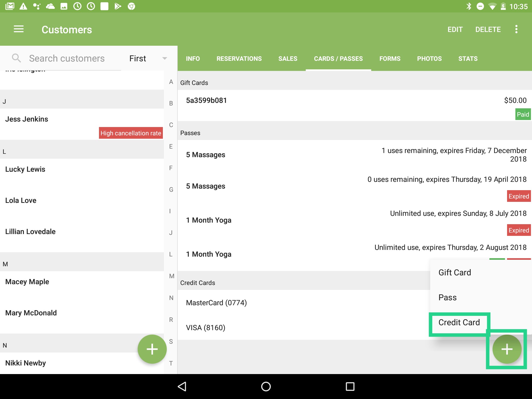Tap the Android back navigation button
This screenshot has width=532, height=399.
pyautogui.click(x=182, y=387)
